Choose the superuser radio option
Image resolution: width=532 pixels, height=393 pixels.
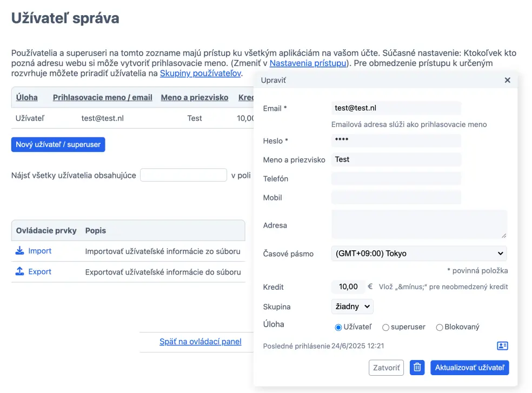tap(385, 327)
